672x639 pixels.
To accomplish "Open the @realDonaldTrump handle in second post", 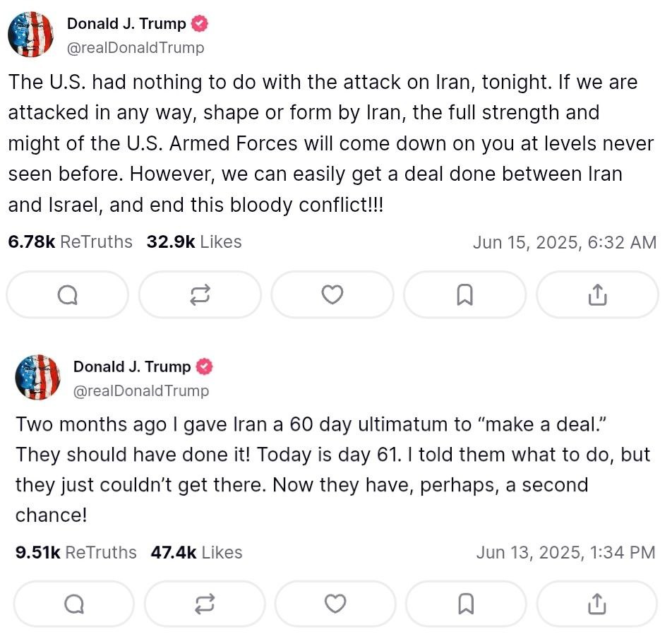I will click(141, 390).
